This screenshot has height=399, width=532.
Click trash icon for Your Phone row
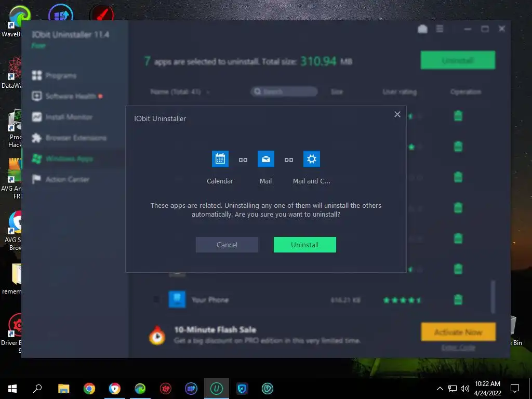(458, 300)
